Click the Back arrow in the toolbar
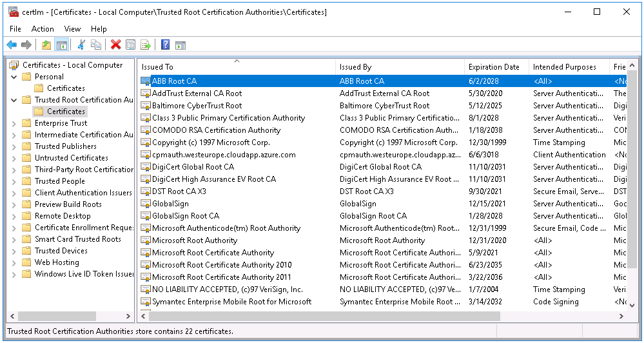Image resolution: width=644 pixels, height=343 pixels. [x=12, y=44]
